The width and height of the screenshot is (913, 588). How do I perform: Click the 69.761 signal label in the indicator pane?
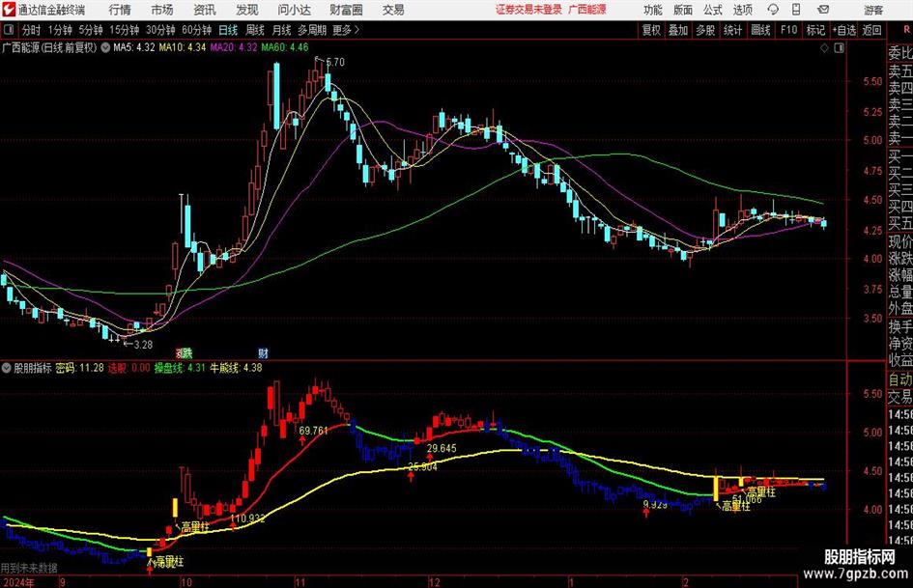click(x=313, y=431)
